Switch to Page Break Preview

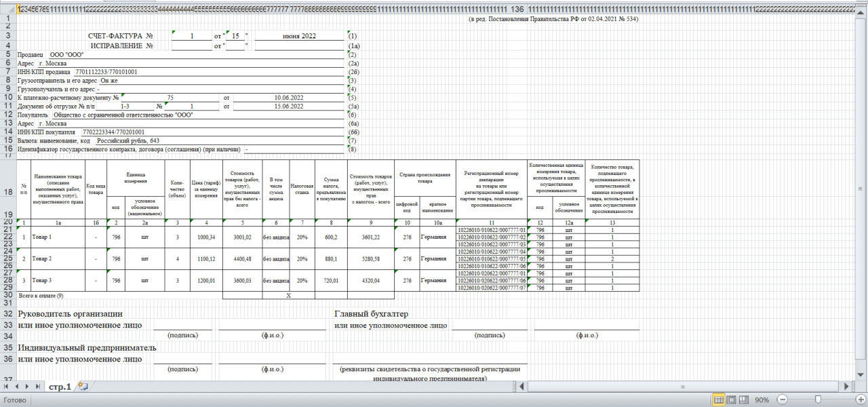[x=743, y=400]
